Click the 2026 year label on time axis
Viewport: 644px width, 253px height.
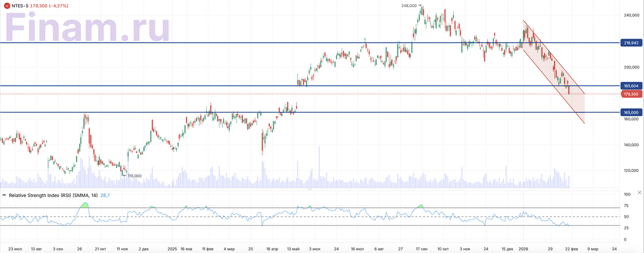pos(524,248)
